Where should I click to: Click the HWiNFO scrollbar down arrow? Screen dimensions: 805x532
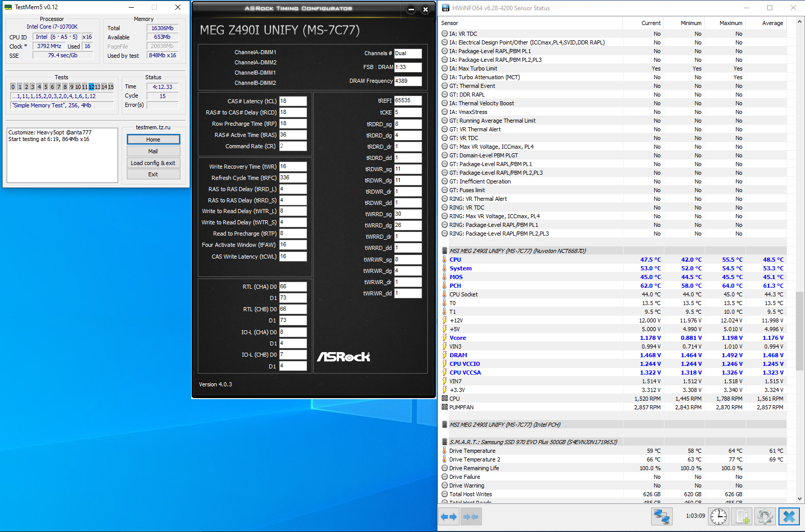click(800, 498)
